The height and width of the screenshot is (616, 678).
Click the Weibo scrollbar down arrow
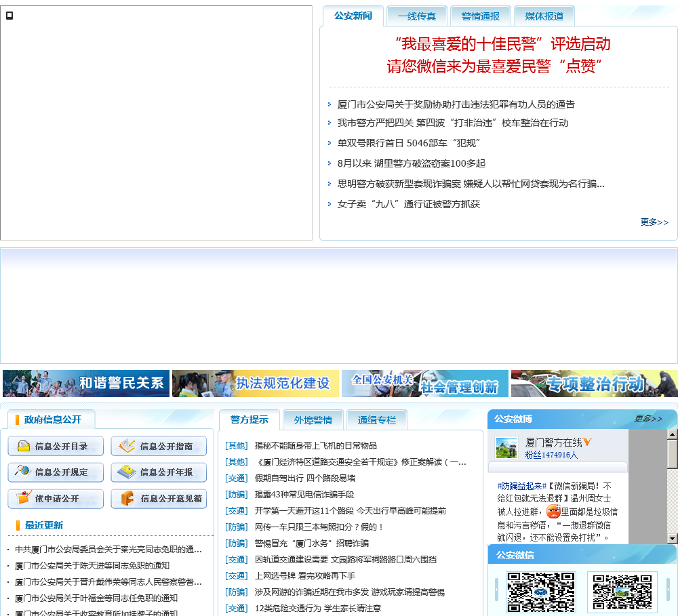click(x=672, y=538)
